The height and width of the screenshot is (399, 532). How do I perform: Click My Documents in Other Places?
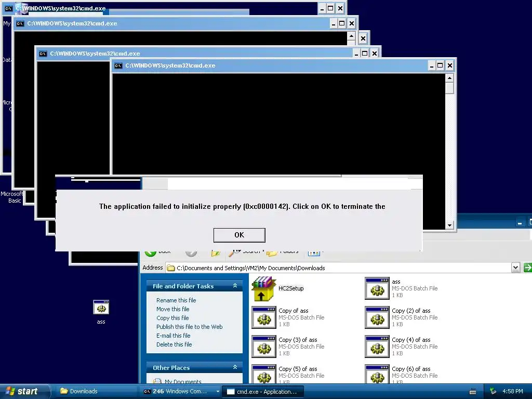[x=182, y=381]
